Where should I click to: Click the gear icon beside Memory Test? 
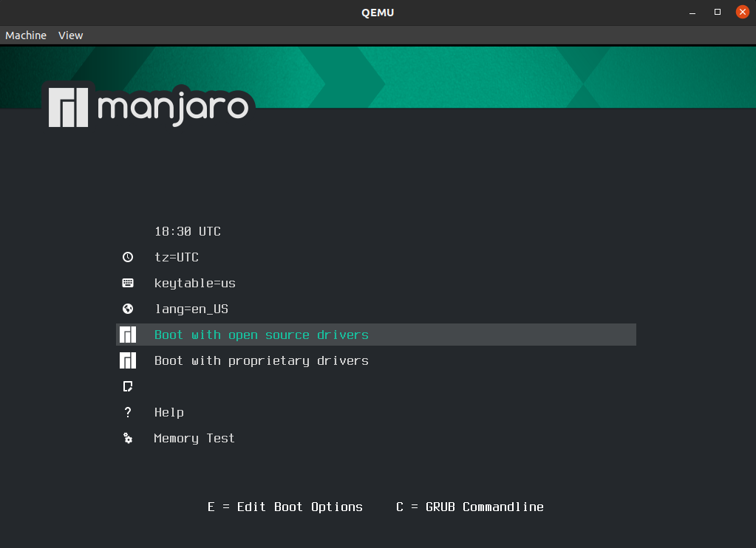[128, 438]
